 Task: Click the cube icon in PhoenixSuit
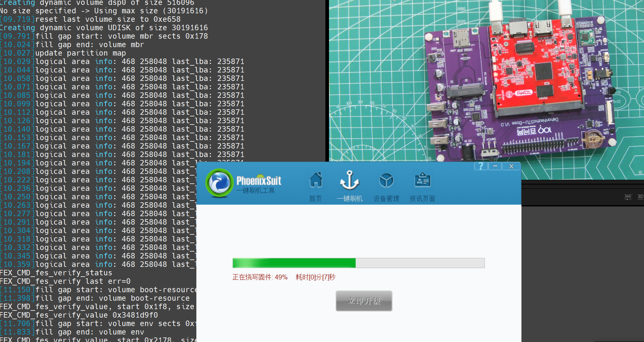pyautogui.click(x=386, y=180)
